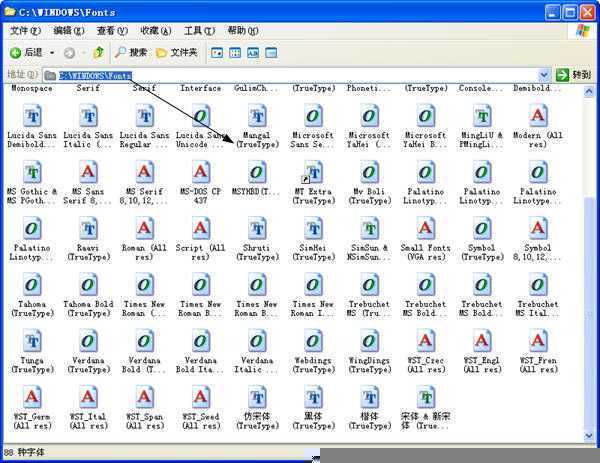Select the WST_Germ (All res) font icon
The width and height of the screenshot is (600, 463).
click(x=33, y=398)
